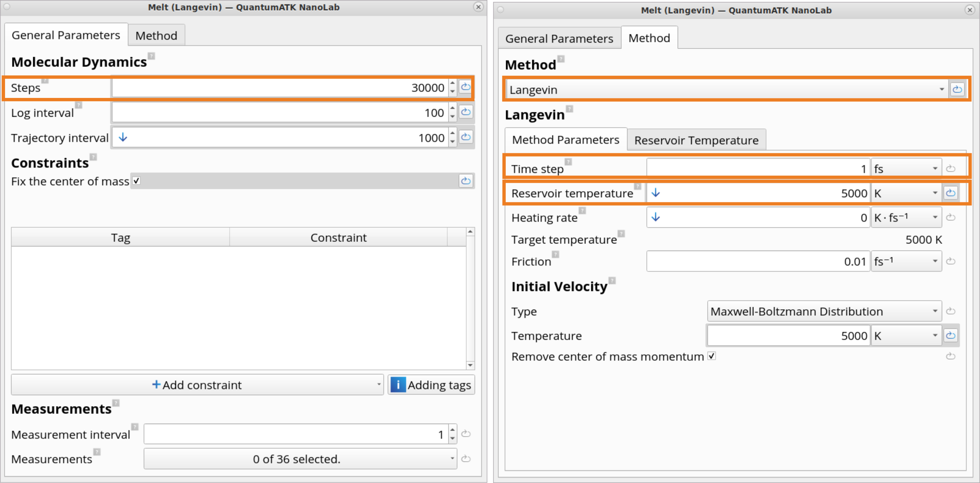Screen dimensions: 980x483
Task: Select General Parameters tab in right window
Action: pyautogui.click(x=559, y=39)
